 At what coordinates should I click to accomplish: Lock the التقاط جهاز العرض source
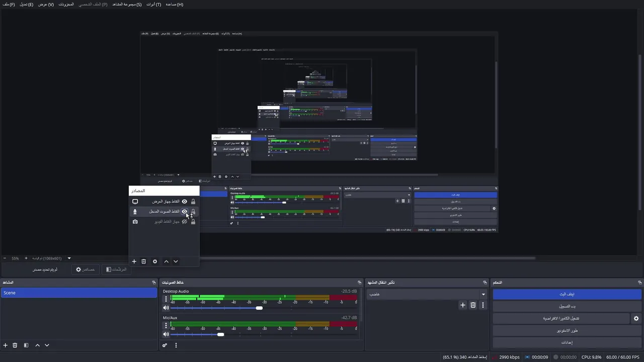click(193, 202)
